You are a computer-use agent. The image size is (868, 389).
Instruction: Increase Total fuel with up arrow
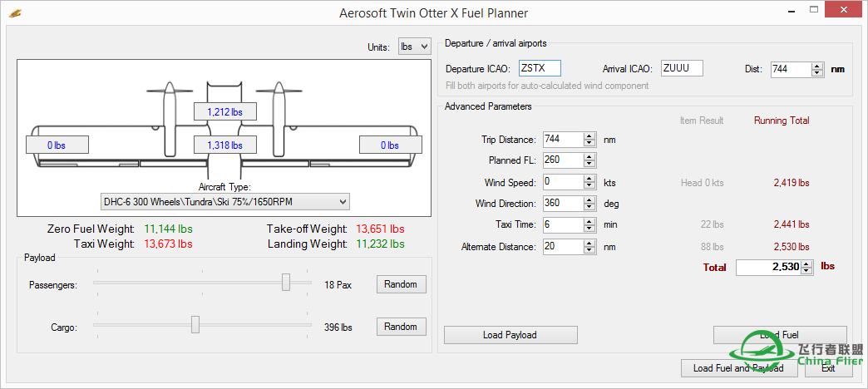[806, 263]
